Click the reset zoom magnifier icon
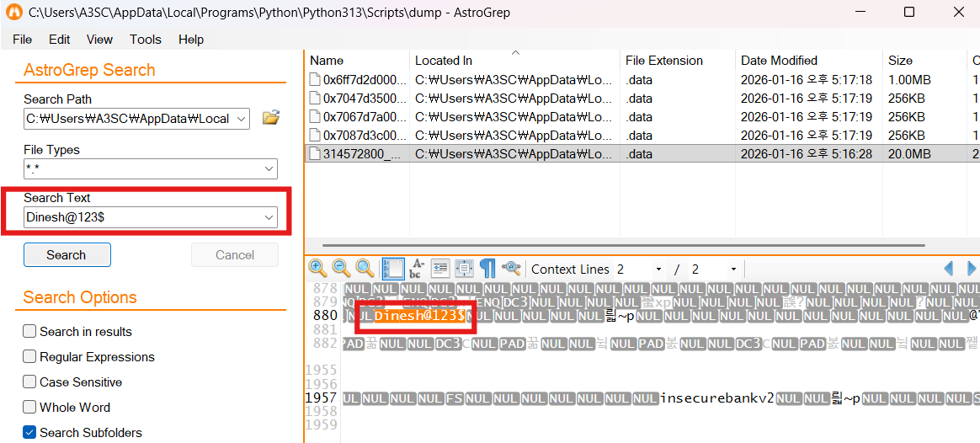Viewport: 980px width, 443px height. point(365,269)
